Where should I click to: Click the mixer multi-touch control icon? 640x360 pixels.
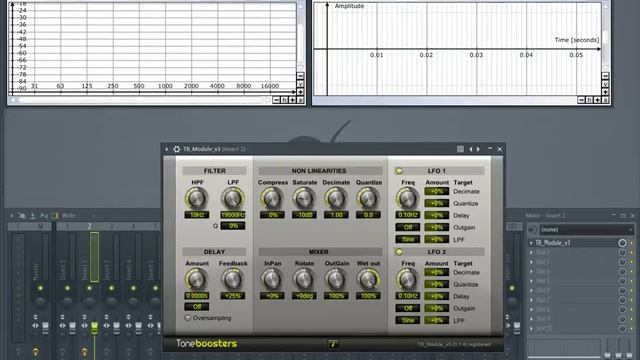22,215
